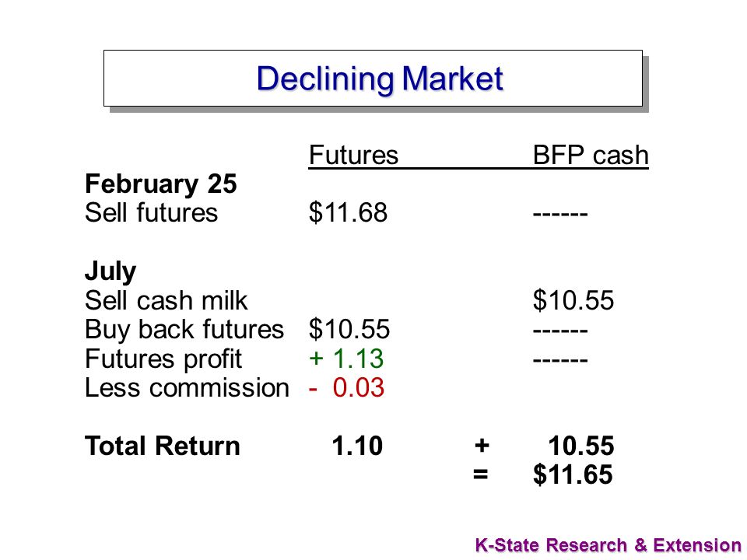Click the Sell cash milk label

coord(167,300)
